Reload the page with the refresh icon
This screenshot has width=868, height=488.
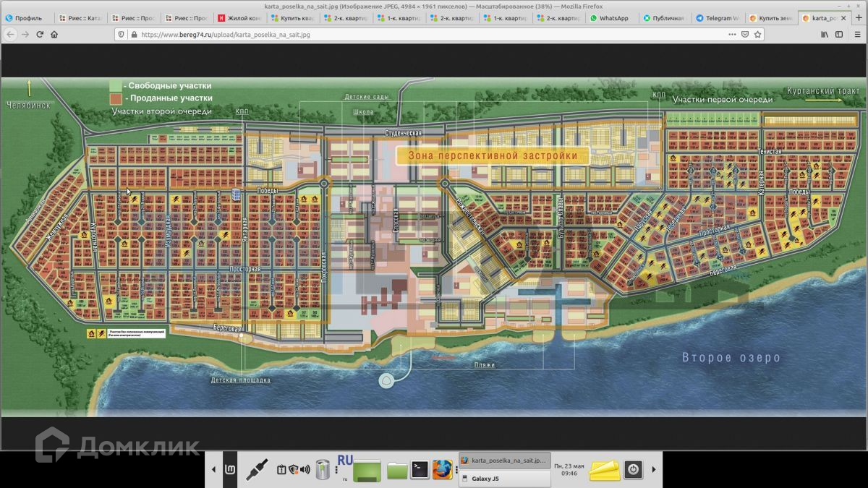pos(40,34)
